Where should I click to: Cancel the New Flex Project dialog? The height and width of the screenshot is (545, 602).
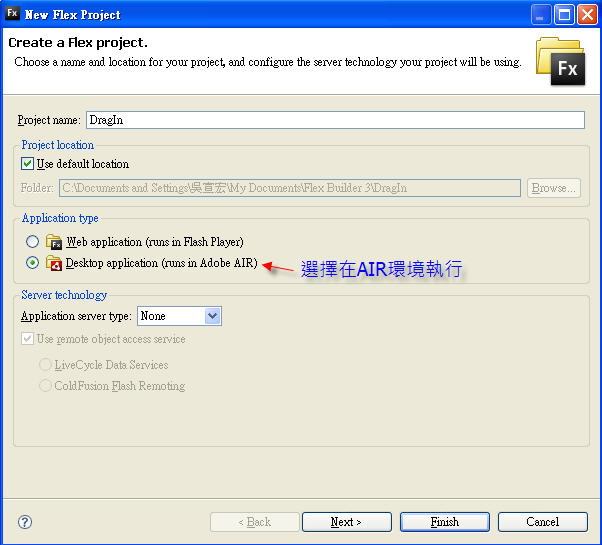[542, 522]
